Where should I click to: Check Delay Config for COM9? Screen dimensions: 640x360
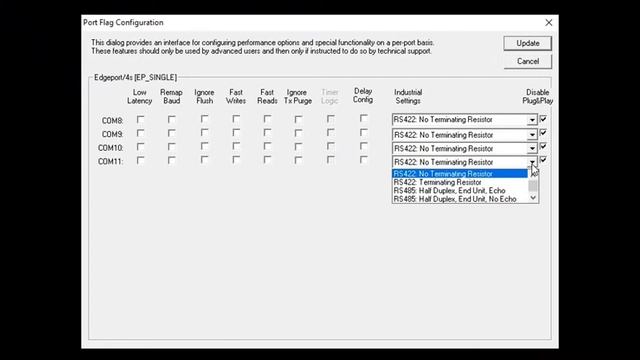[x=363, y=133]
